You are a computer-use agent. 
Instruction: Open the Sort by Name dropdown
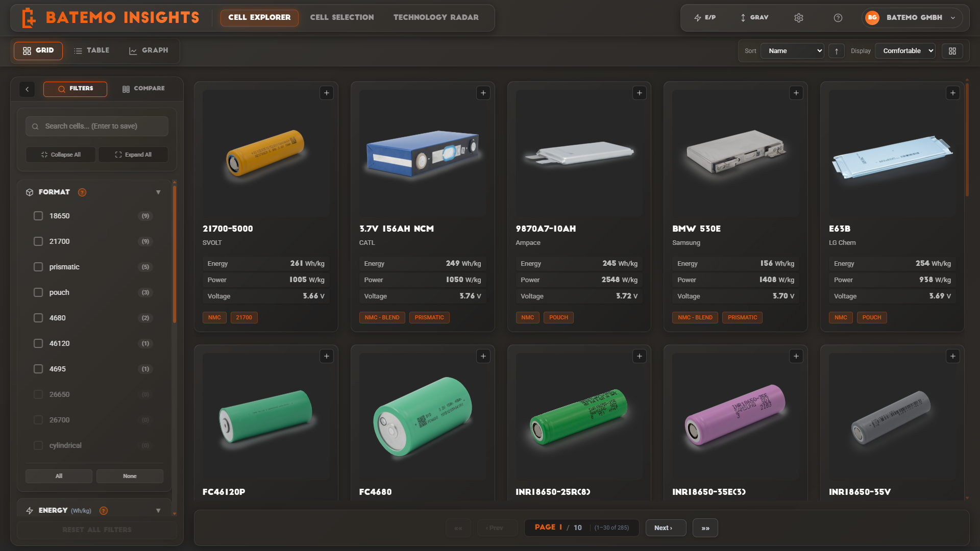coord(792,51)
